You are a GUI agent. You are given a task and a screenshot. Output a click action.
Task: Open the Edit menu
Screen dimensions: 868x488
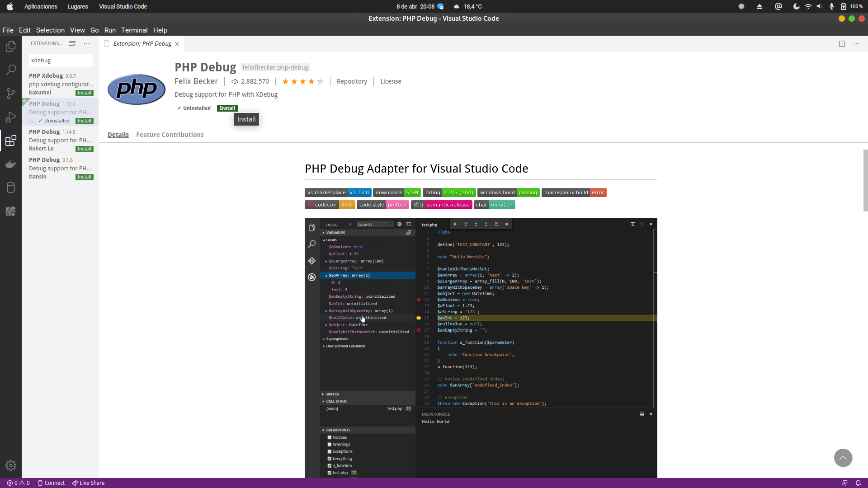25,30
